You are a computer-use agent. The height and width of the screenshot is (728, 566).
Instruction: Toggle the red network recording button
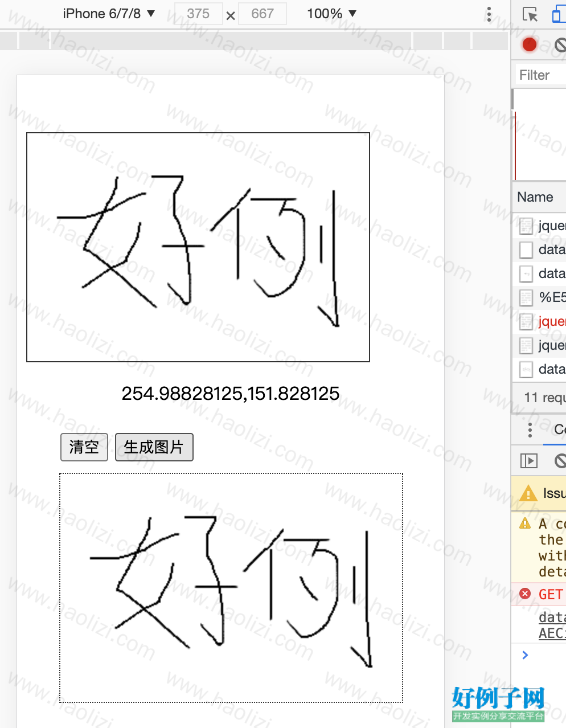(530, 44)
